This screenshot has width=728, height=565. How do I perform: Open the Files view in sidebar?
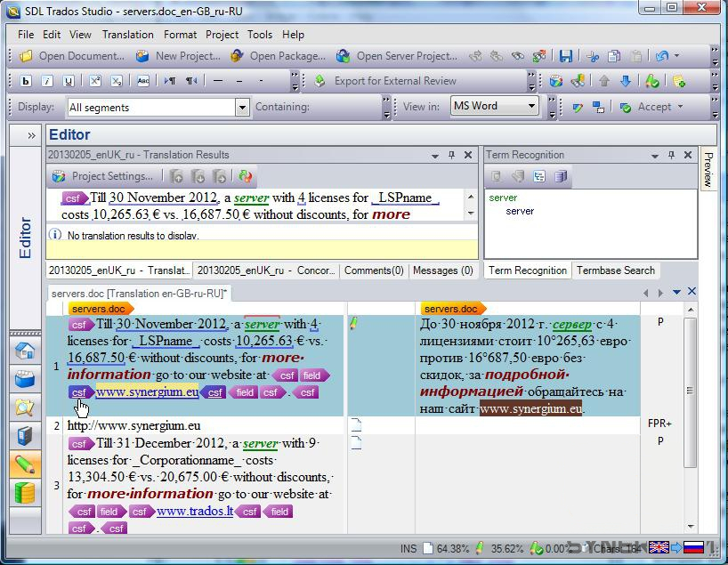coord(25,408)
